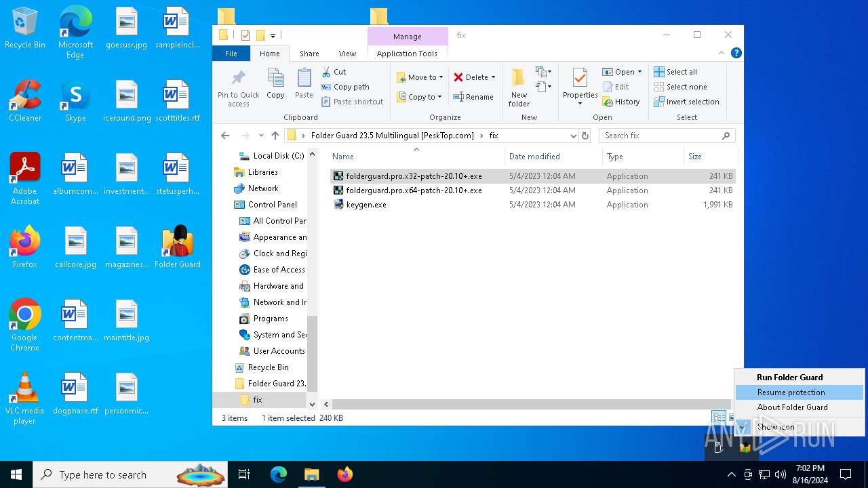Click the Up directory arrow
868x488 pixels.
click(275, 136)
